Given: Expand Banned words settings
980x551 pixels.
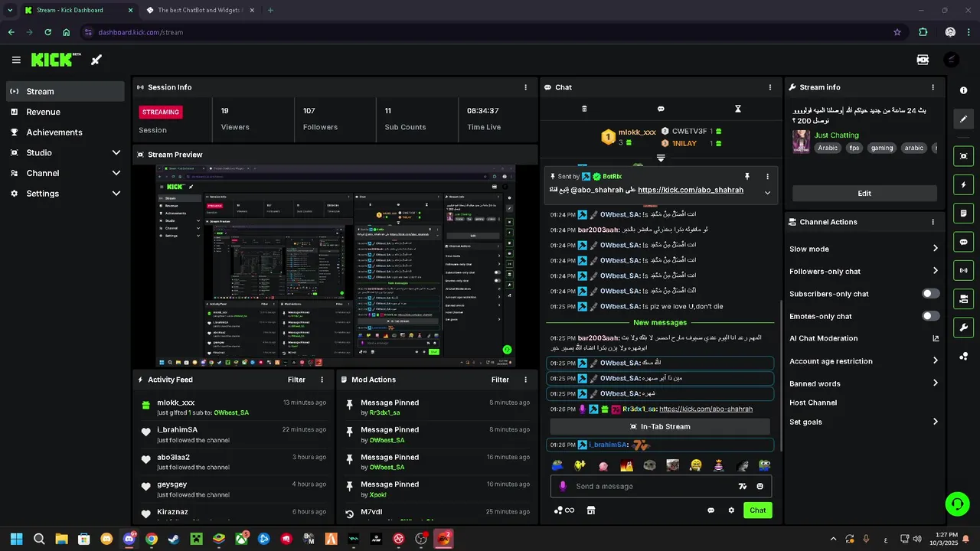Looking at the screenshot, I should click(x=935, y=383).
